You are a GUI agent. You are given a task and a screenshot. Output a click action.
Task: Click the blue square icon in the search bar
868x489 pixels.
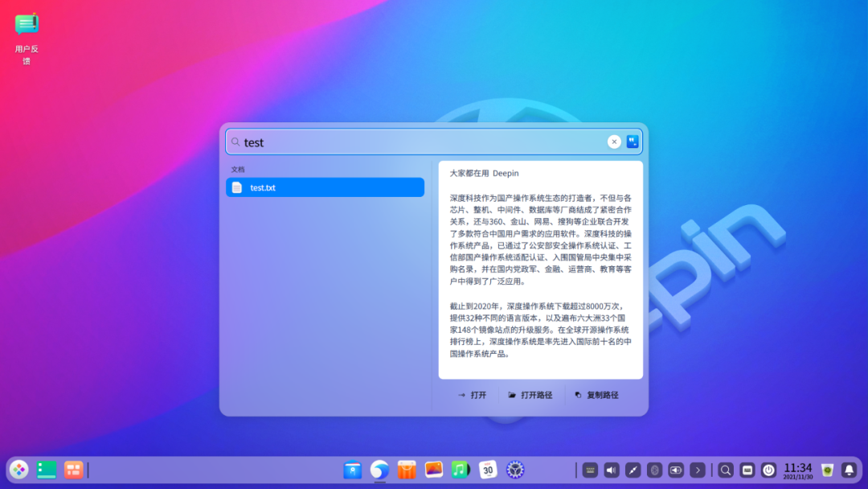coord(633,142)
